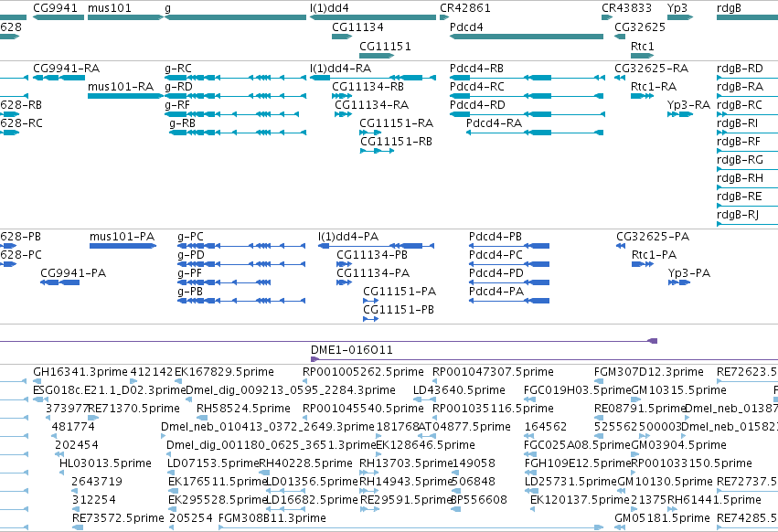Select transcript CG32625-RA
Viewport: 778px width, 532px height.
click(x=620, y=78)
